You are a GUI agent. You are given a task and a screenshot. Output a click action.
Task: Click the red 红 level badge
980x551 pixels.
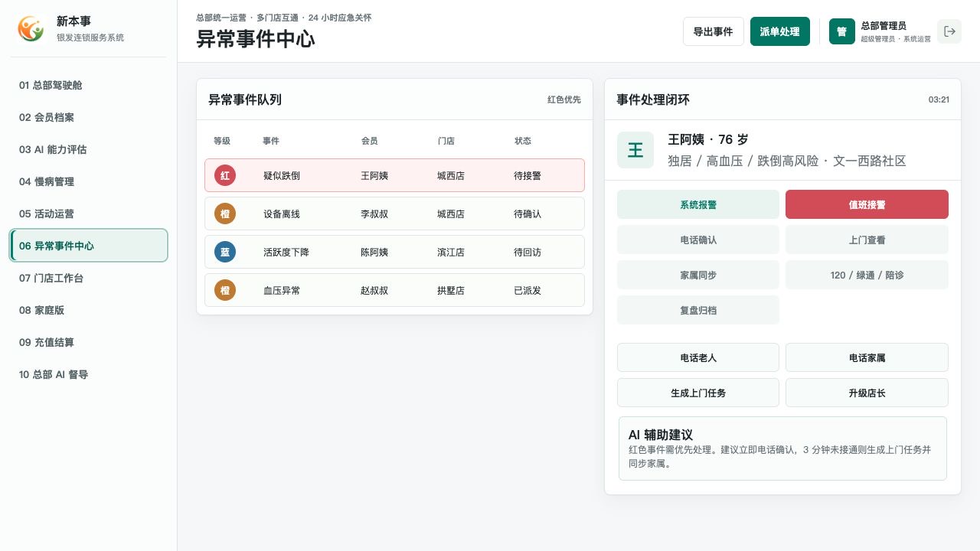[x=225, y=175]
